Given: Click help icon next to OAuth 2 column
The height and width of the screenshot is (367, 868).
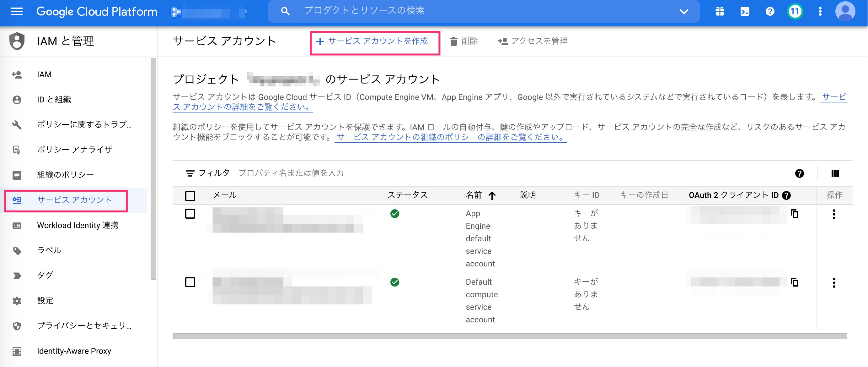Looking at the screenshot, I should [x=786, y=195].
